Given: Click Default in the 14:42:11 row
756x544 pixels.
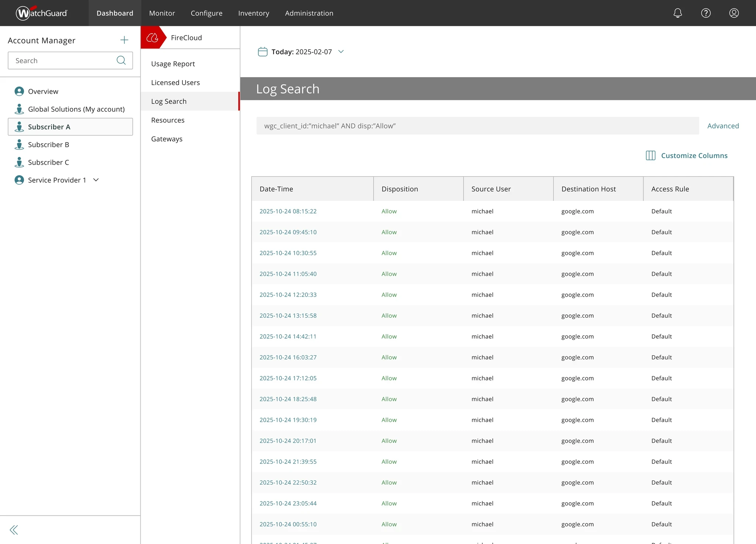Looking at the screenshot, I should pos(661,336).
